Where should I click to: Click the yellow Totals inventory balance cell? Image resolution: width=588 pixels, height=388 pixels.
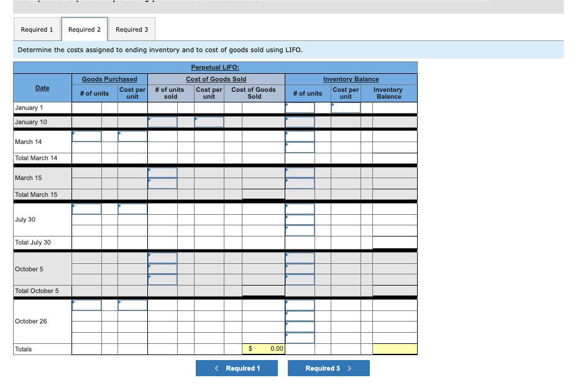[x=394, y=349]
